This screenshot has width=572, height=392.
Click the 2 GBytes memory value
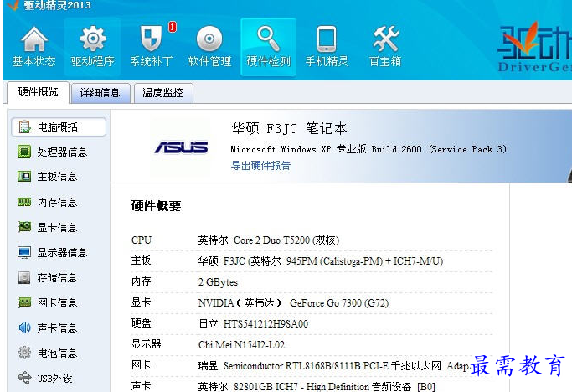218,282
